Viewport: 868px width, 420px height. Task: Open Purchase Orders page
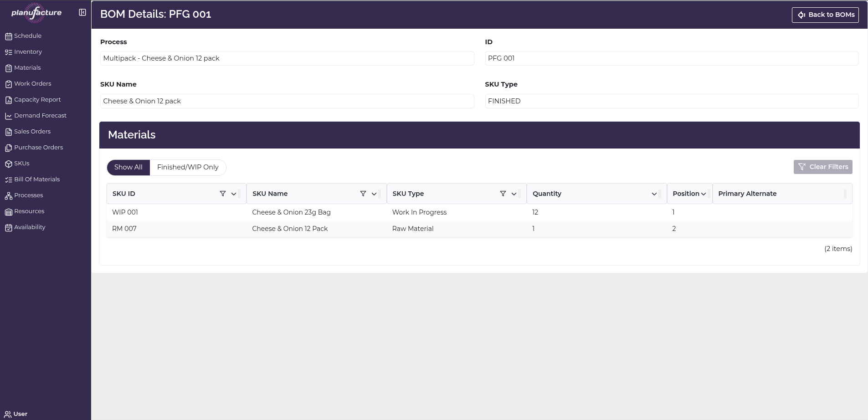click(x=39, y=147)
